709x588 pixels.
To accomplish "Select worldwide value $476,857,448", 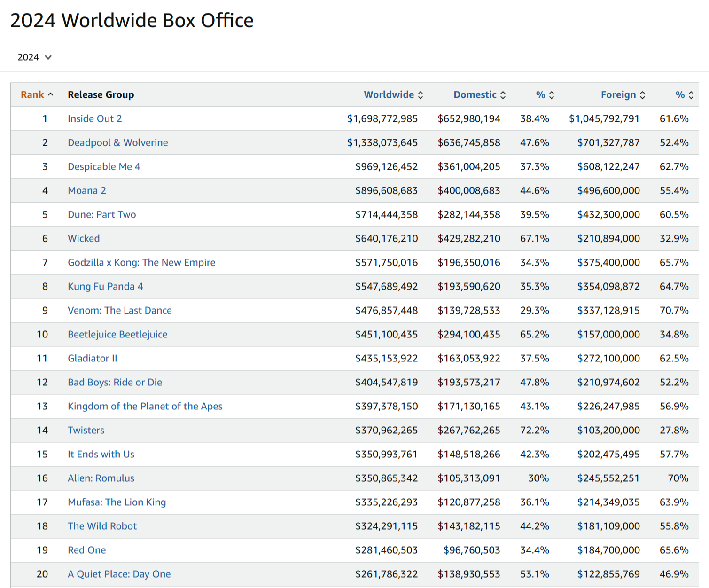I will point(387,310).
